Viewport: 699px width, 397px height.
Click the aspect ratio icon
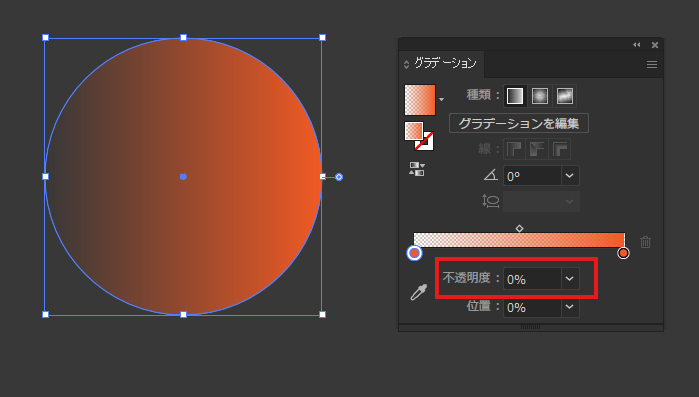coord(490,201)
